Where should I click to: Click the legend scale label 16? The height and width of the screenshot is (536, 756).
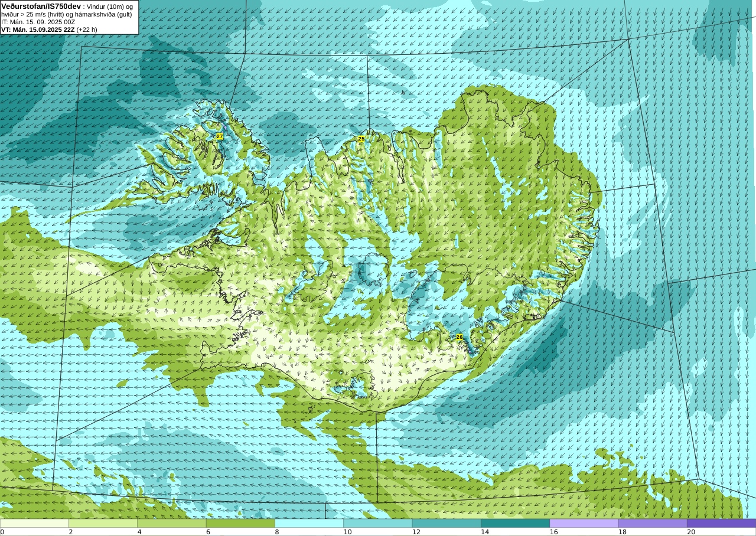(554, 532)
